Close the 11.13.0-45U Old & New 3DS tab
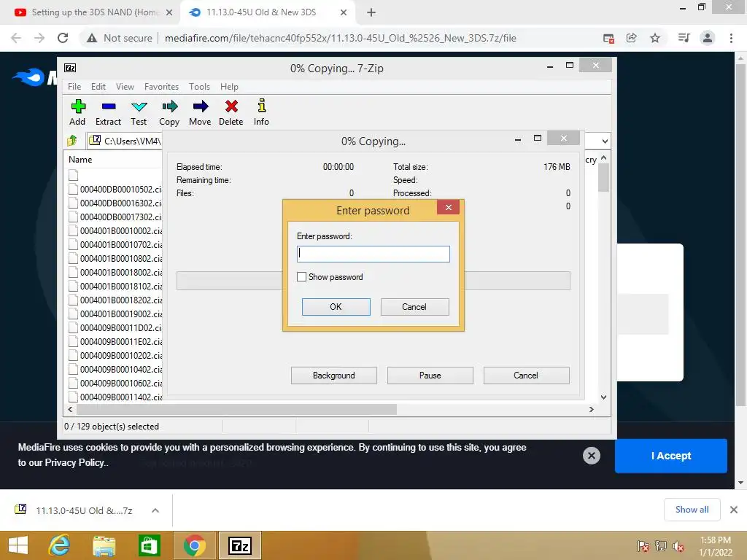The image size is (747, 560). pos(344,12)
